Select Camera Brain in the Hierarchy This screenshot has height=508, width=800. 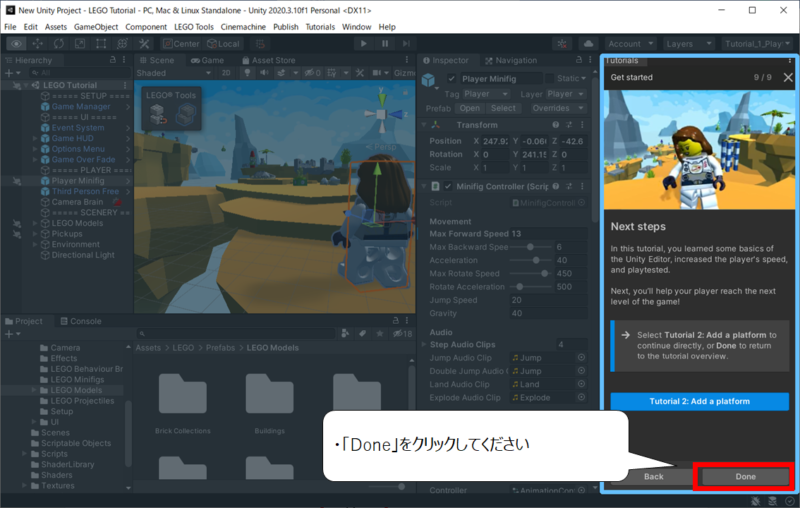pos(78,202)
